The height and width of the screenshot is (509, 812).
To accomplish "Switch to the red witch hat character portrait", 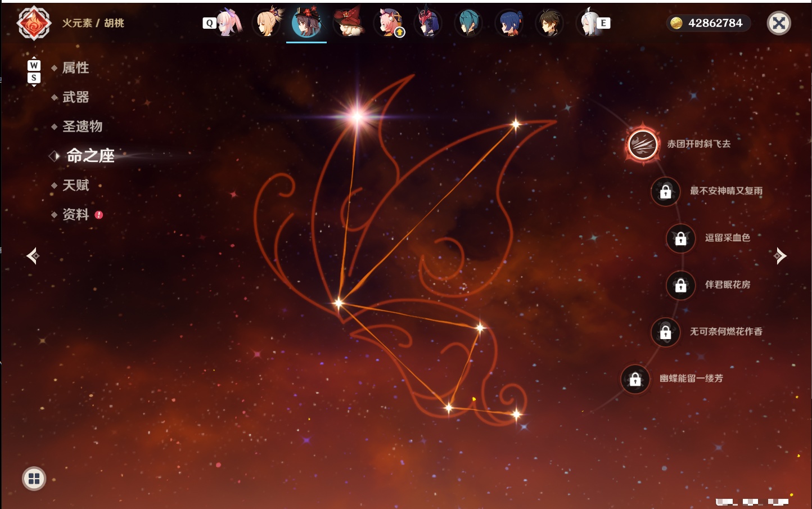I will [x=349, y=22].
